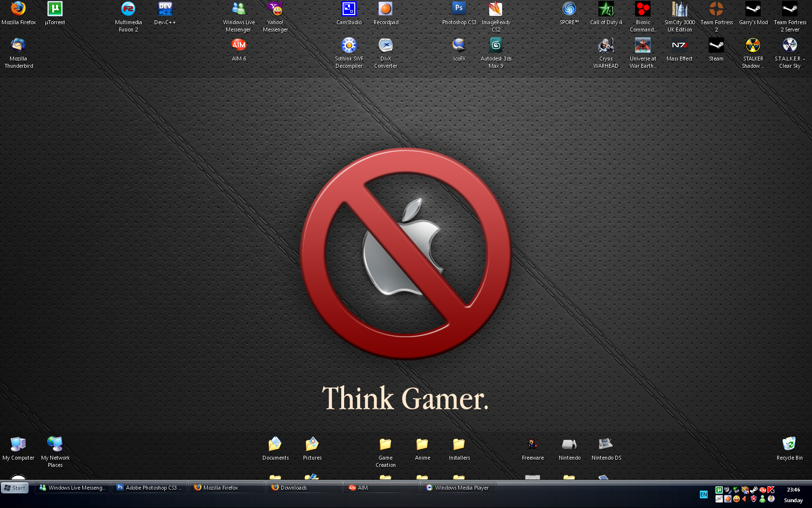The height and width of the screenshot is (508, 812).
Task: Open the Nintendo DS icon
Action: pos(606,448)
